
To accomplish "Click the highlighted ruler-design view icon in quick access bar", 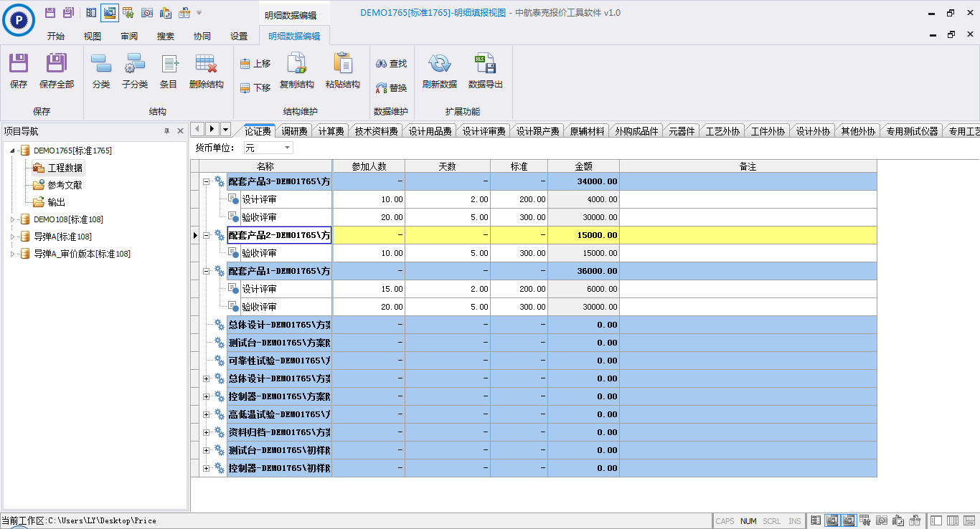I will click(109, 12).
